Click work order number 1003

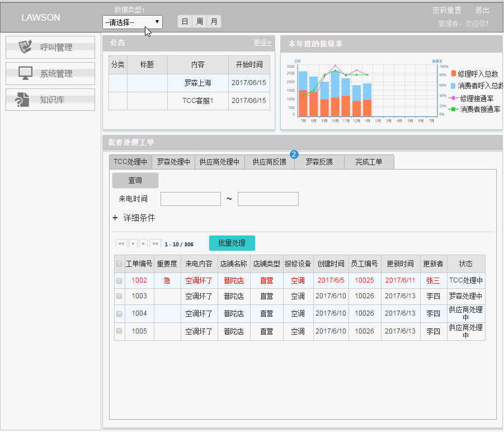[139, 296]
